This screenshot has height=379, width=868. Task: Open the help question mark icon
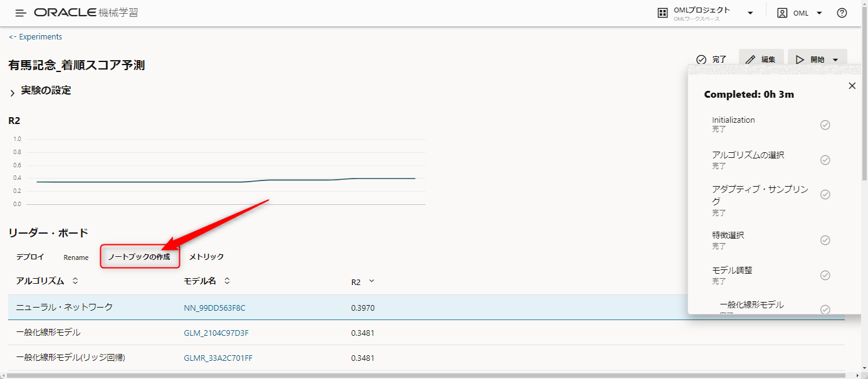pyautogui.click(x=842, y=13)
